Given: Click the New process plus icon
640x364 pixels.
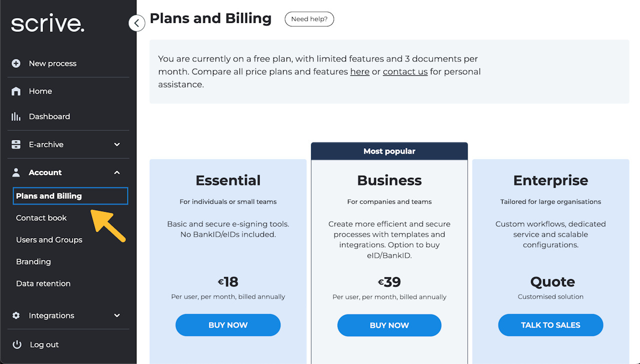Looking at the screenshot, I should [x=16, y=63].
